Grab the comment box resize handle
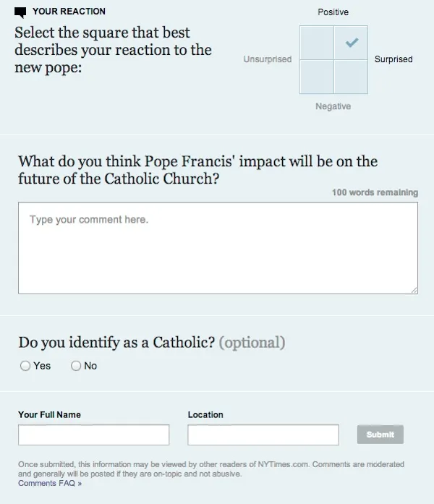Image resolution: width=434 pixels, height=504 pixels. [x=414, y=289]
